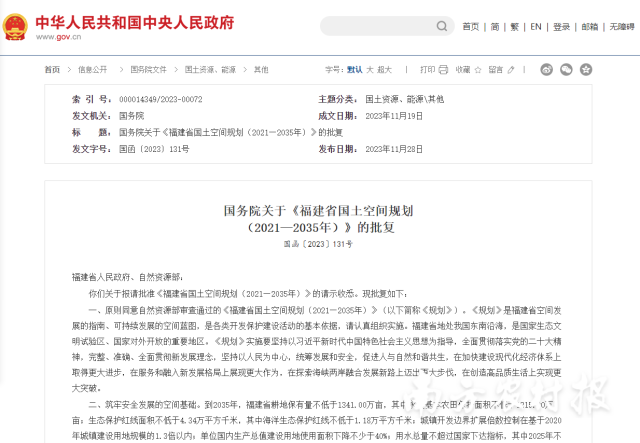
Task: Click 成文日期 value 2023年11月19日
Action: 394,116
